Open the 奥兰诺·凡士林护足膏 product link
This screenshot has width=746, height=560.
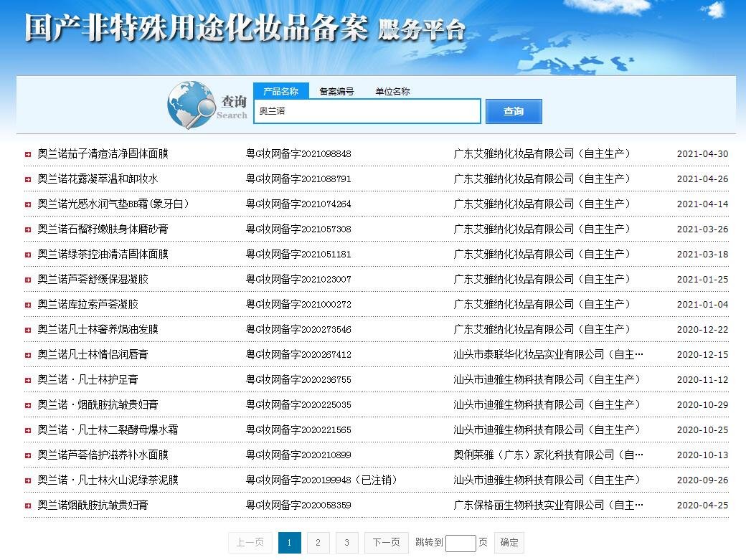pyautogui.click(x=88, y=379)
